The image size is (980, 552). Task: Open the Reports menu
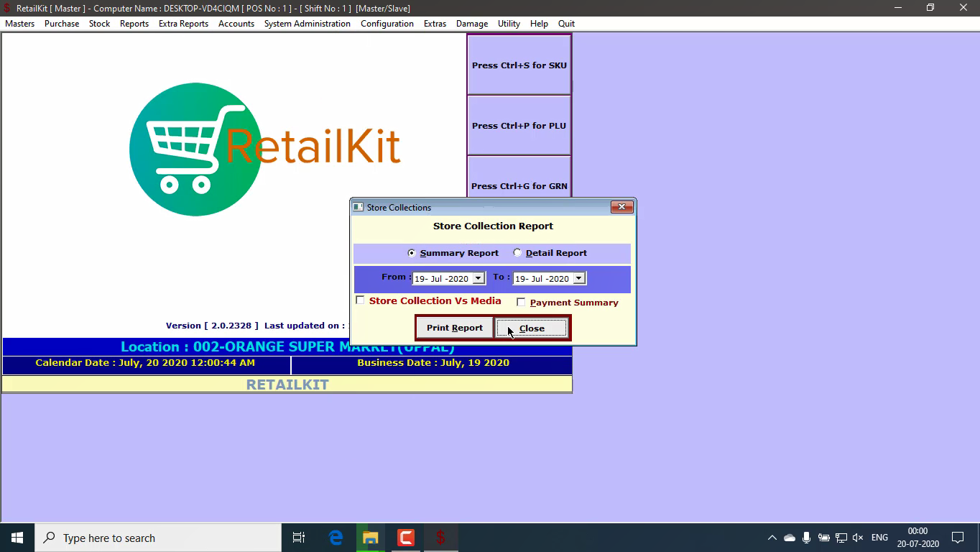pyautogui.click(x=134, y=24)
